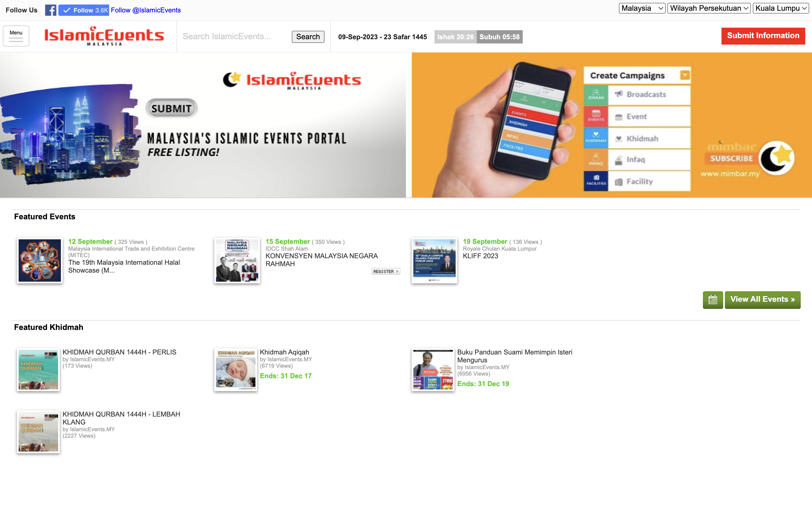Click the 12 September event date

click(x=90, y=242)
